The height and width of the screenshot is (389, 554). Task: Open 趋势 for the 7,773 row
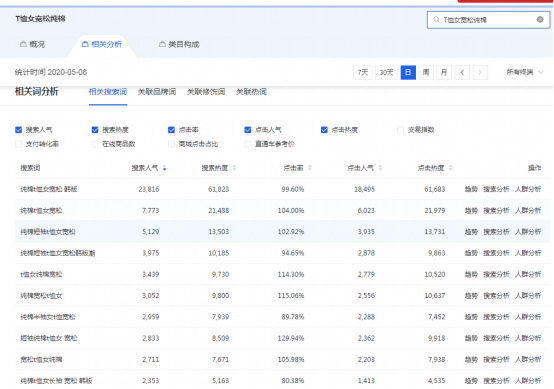tap(471, 211)
